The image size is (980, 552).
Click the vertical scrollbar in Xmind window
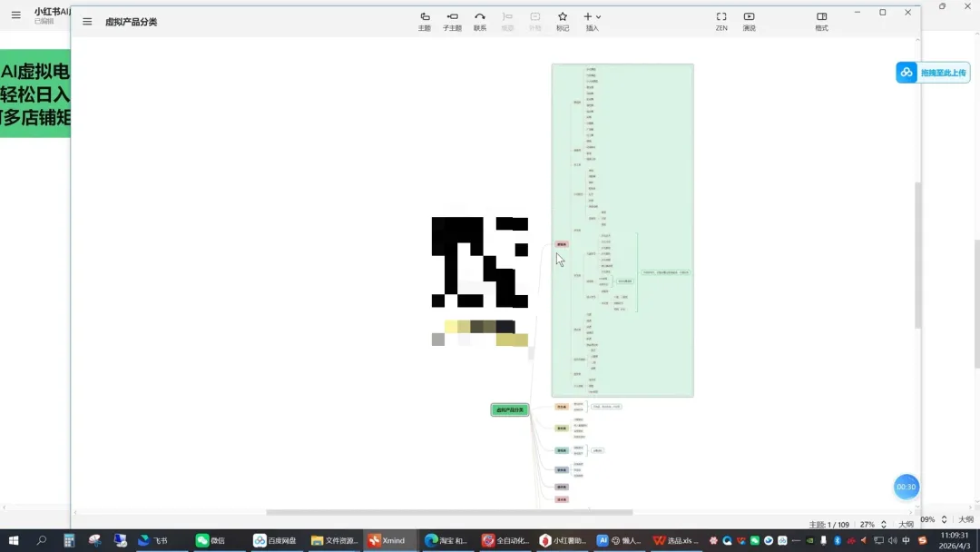[x=917, y=255]
